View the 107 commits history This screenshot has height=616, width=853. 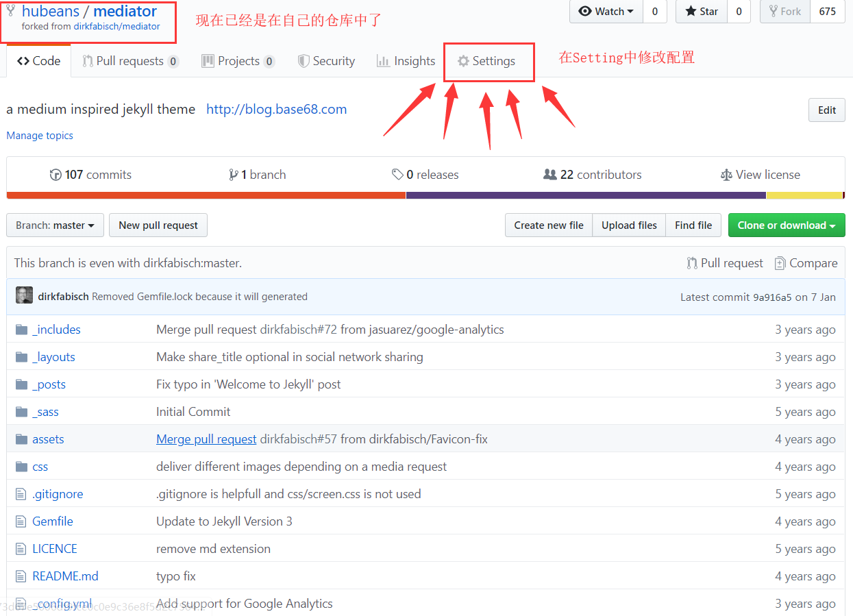(x=90, y=175)
